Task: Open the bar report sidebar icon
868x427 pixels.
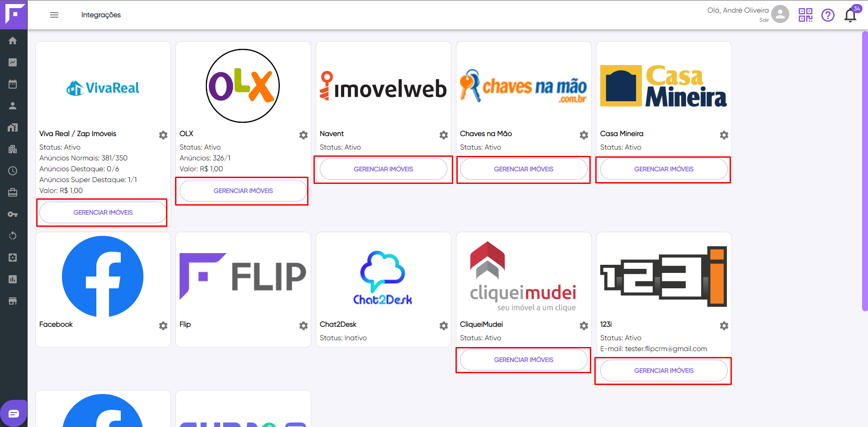Action: [x=13, y=279]
